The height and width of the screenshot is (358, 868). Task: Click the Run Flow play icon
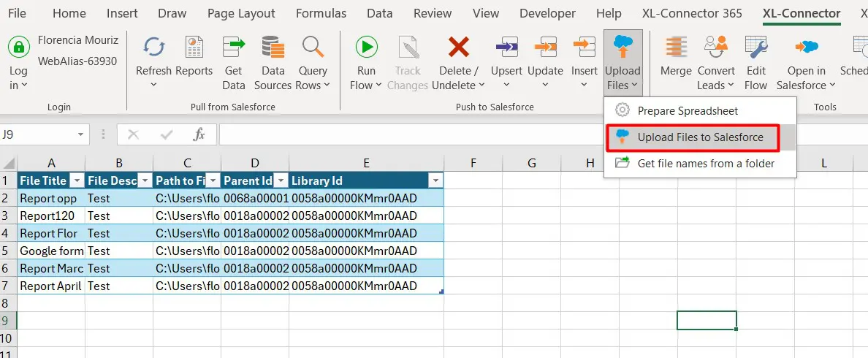(366, 47)
